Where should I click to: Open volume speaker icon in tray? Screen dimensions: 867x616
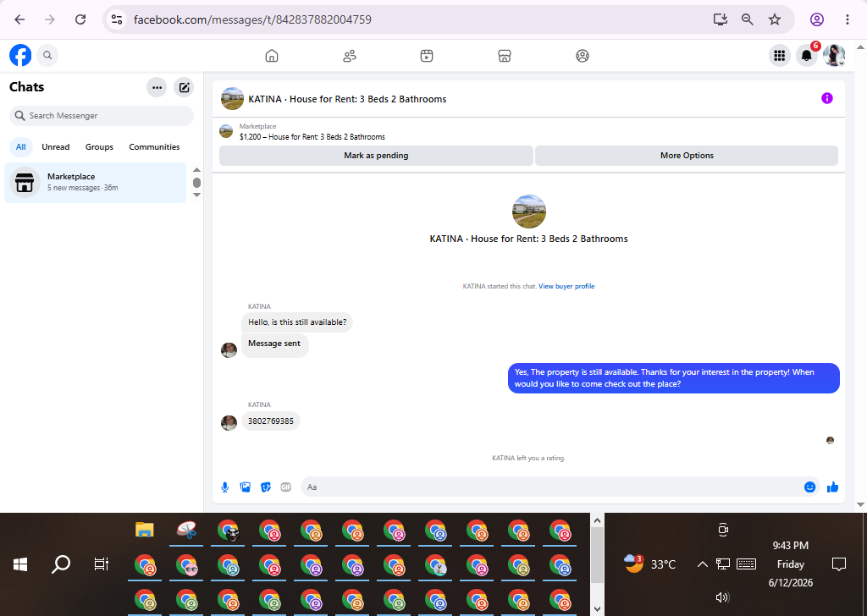723,597
